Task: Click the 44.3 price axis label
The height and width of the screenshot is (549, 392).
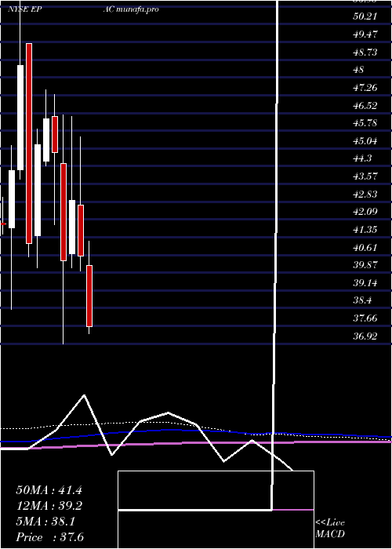Action: (x=362, y=158)
